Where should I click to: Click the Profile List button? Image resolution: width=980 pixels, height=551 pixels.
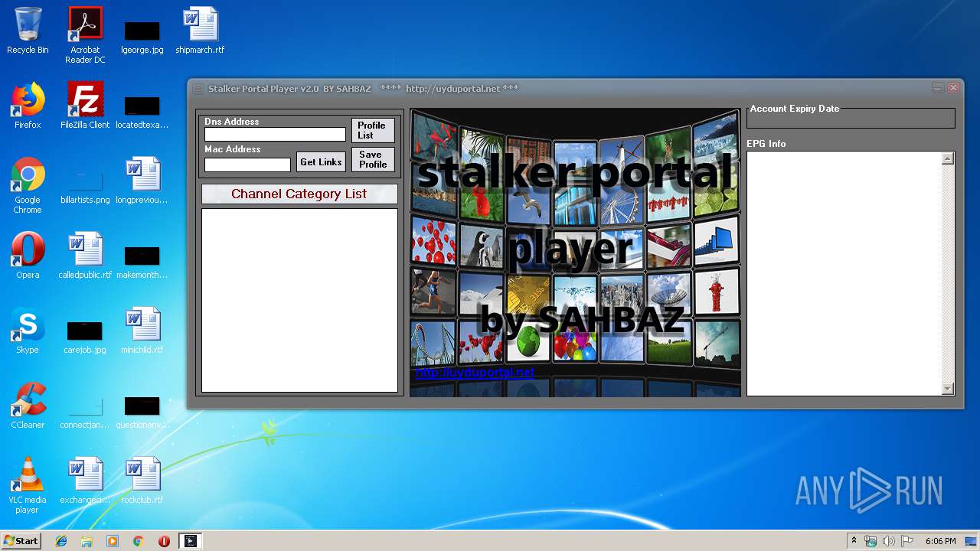pyautogui.click(x=373, y=130)
